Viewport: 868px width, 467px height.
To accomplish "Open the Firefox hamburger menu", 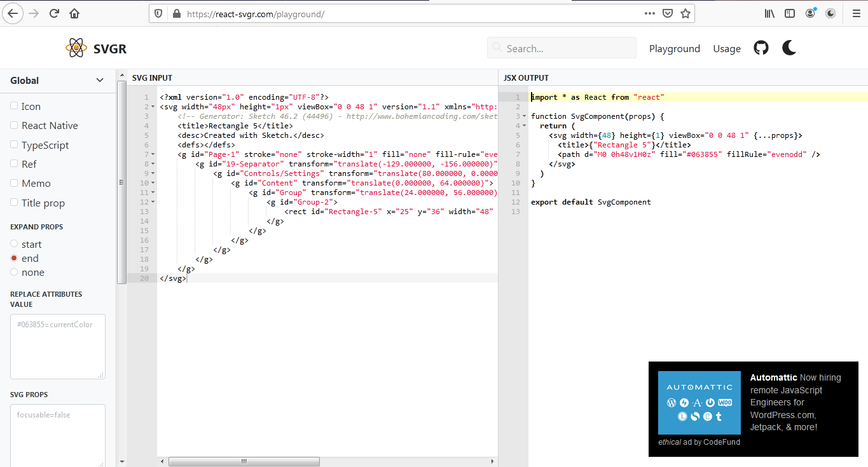I will coord(856,13).
